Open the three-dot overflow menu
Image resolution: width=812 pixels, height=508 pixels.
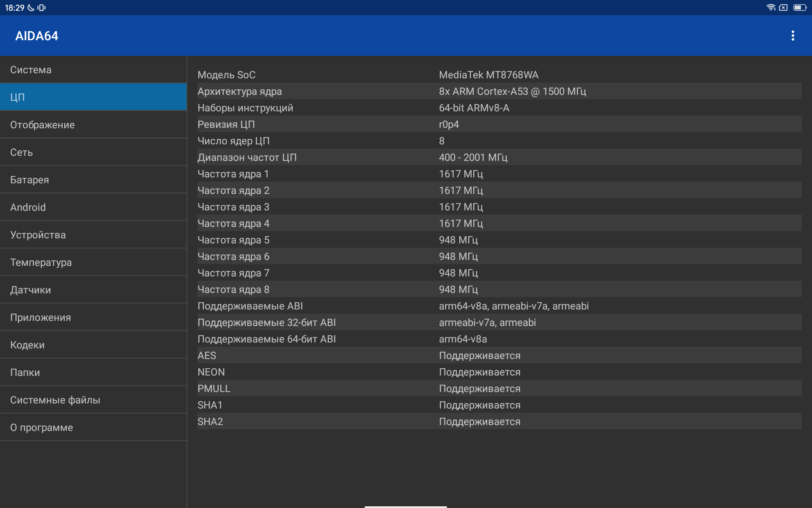[x=793, y=36]
